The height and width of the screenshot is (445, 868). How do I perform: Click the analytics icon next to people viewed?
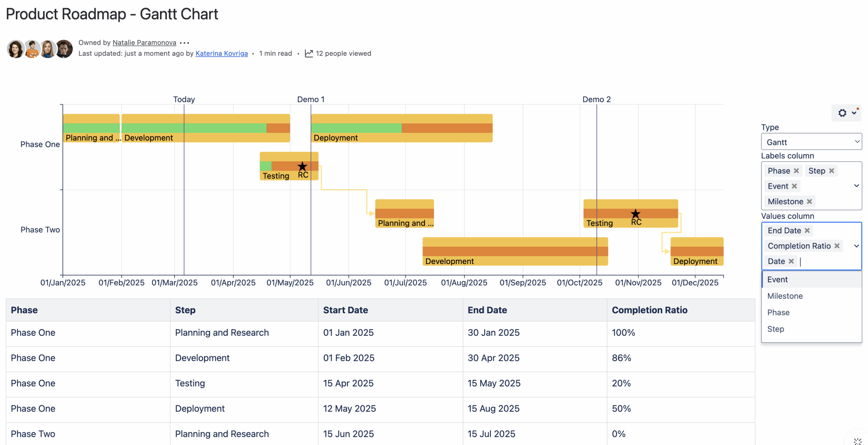tap(309, 53)
